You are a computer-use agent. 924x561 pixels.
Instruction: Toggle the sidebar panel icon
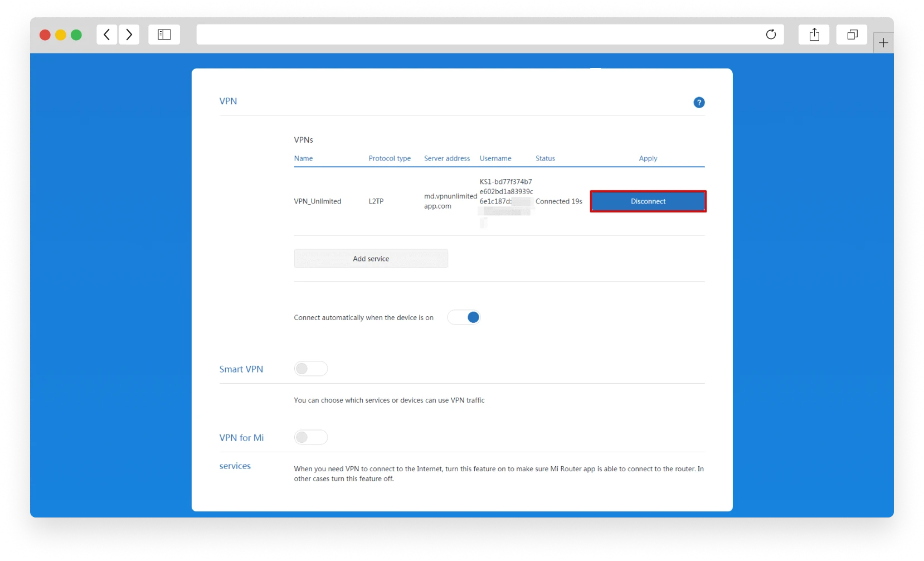click(164, 35)
